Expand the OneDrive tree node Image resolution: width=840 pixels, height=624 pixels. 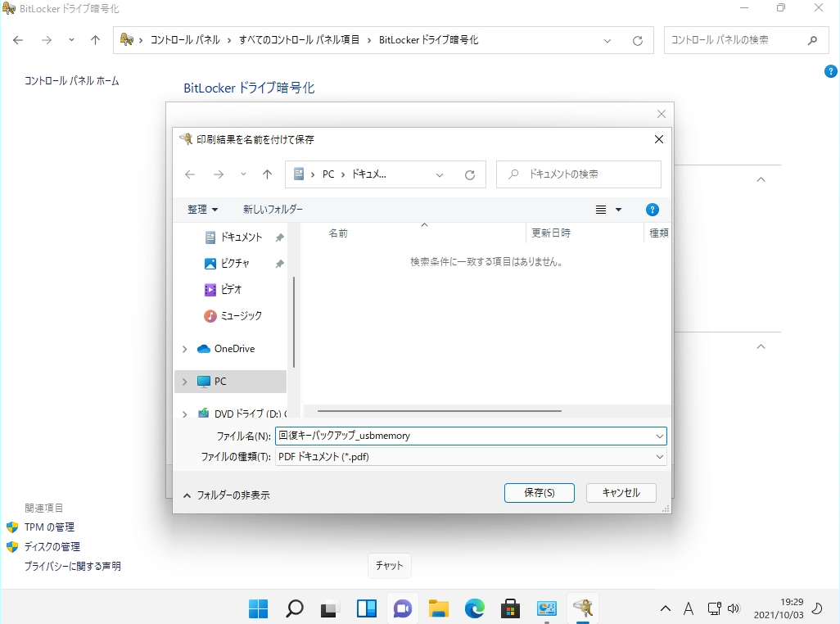[185, 349]
